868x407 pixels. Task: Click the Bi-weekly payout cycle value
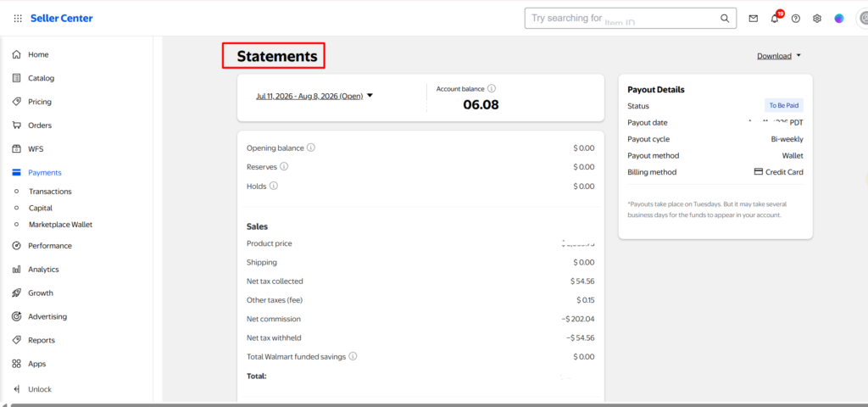pos(787,139)
